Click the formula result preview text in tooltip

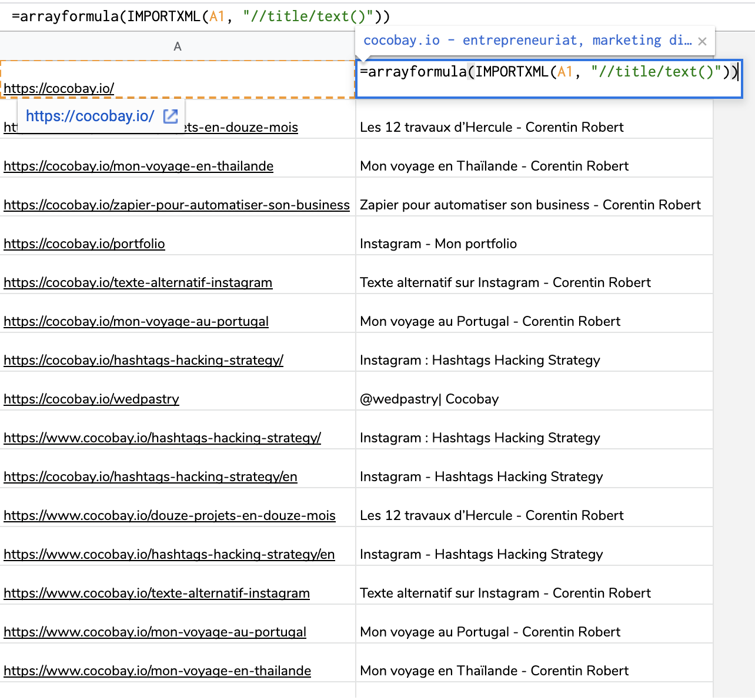point(527,41)
